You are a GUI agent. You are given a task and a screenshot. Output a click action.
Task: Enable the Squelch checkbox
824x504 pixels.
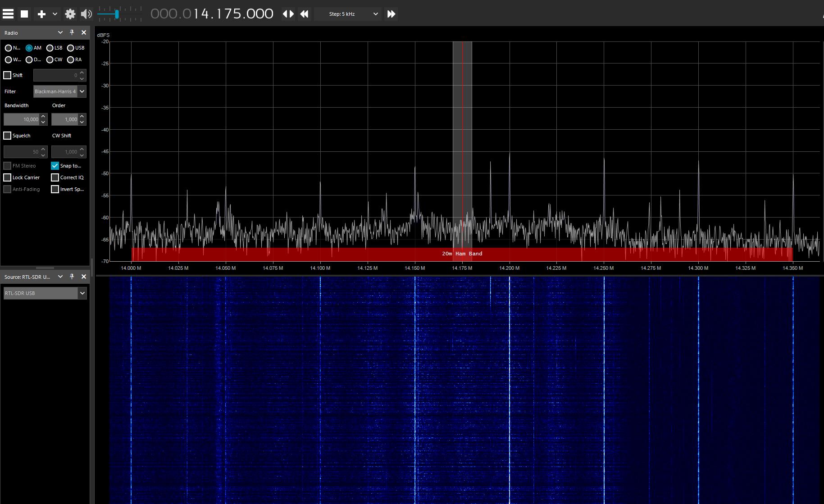pos(7,135)
